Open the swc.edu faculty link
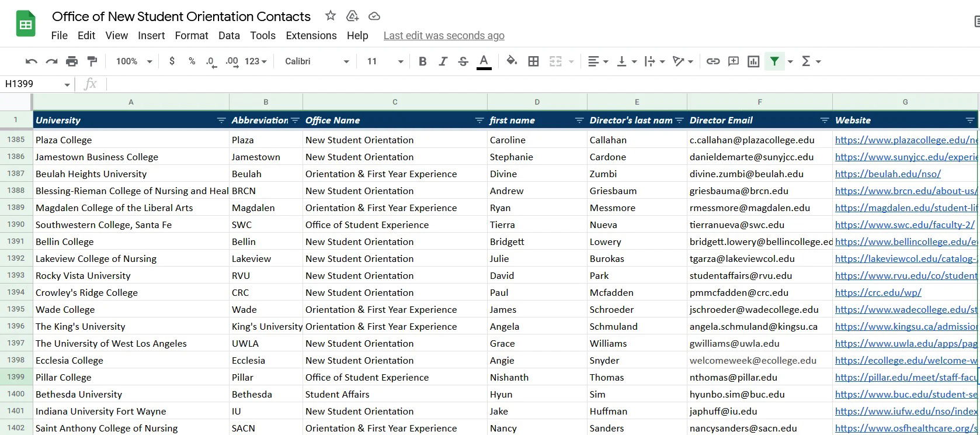The image size is (980, 435). [905, 225]
